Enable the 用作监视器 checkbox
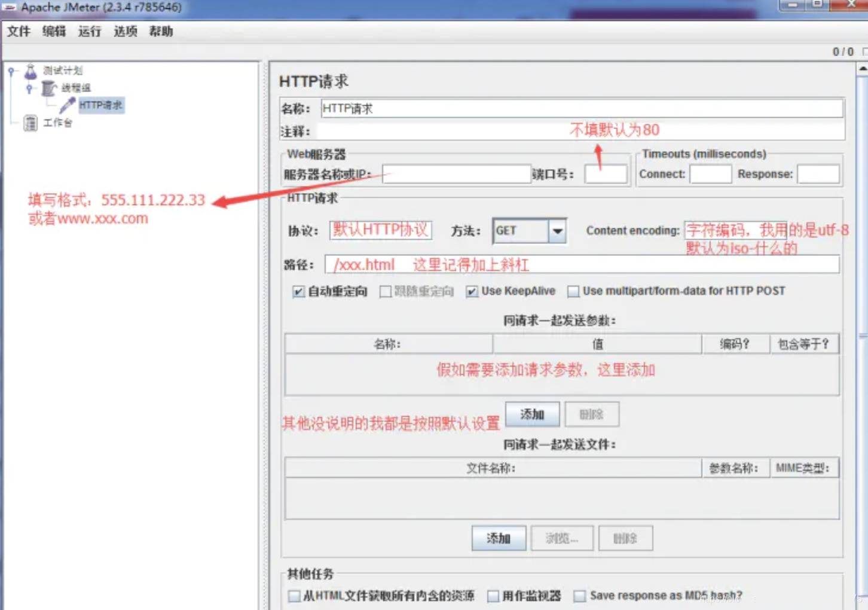The width and height of the screenshot is (868, 610). pyautogui.click(x=493, y=596)
